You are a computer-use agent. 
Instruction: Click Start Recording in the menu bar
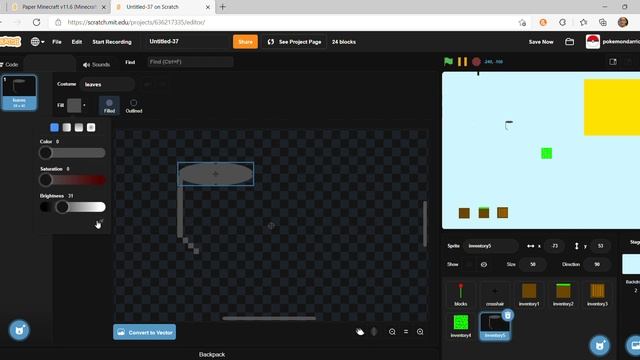pyautogui.click(x=112, y=42)
